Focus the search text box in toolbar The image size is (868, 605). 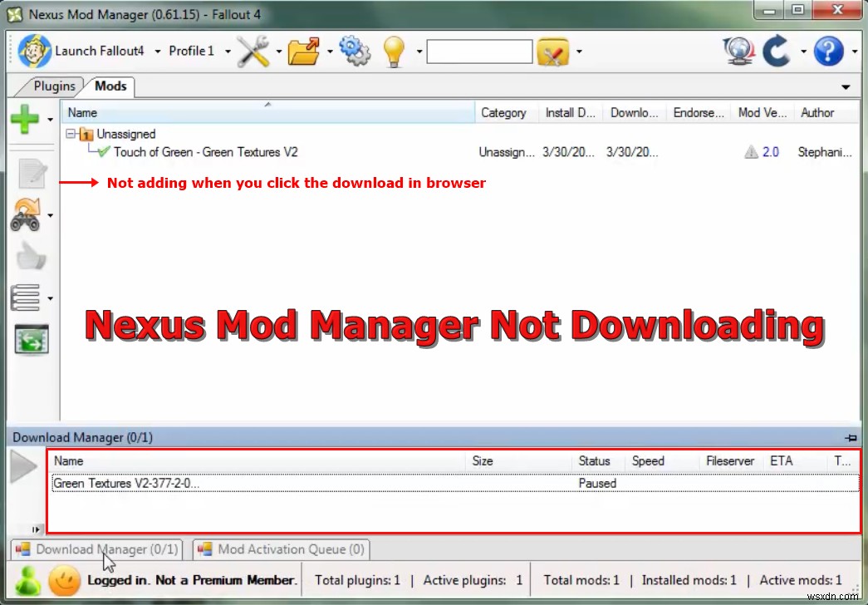(x=479, y=52)
